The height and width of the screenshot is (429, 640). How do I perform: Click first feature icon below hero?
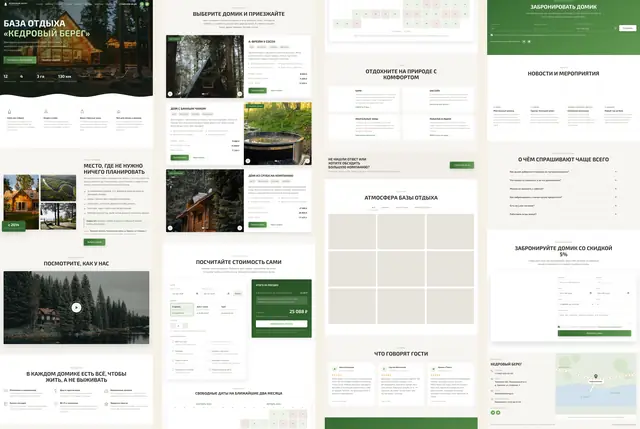[x=9, y=111]
